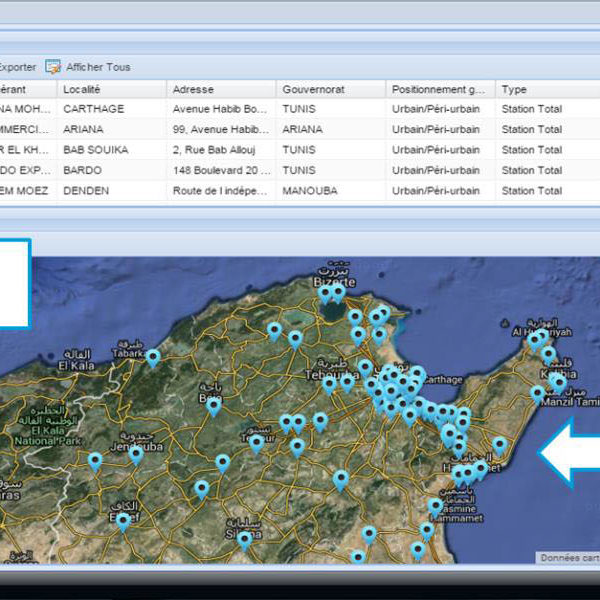600x600 pixels.
Task: Click the map pin near Jendouba
Action: tap(135, 454)
